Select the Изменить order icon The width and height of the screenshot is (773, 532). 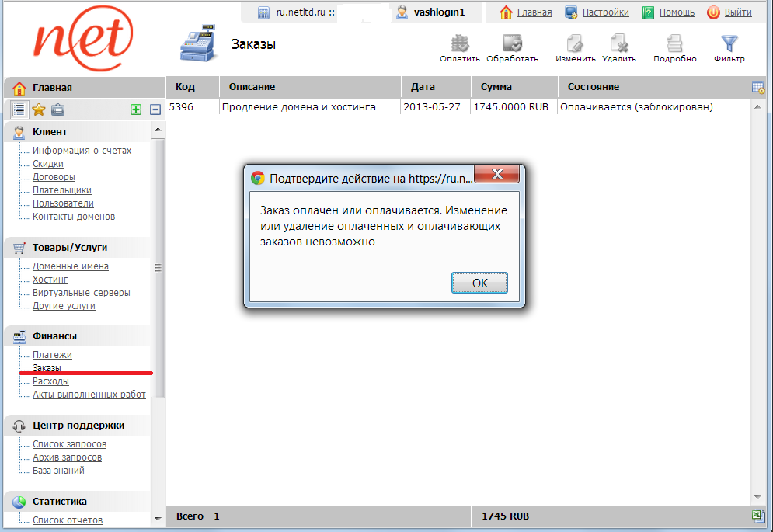(x=575, y=44)
